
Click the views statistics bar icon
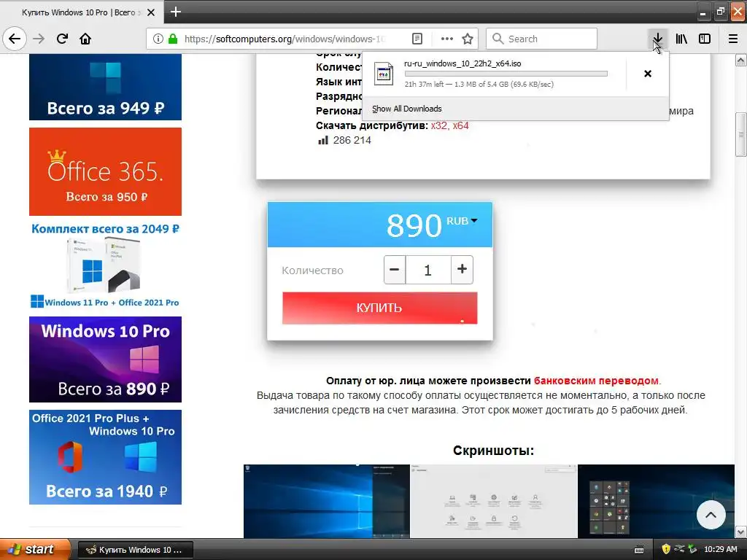pyautogui.click(x=323, y=140)
